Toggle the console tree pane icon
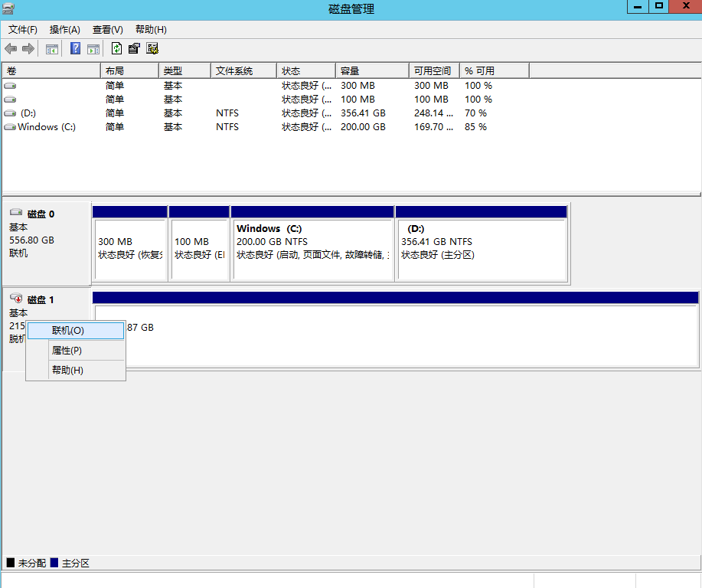702x588 pixels. pyautogui.click(x=52, y=49)
